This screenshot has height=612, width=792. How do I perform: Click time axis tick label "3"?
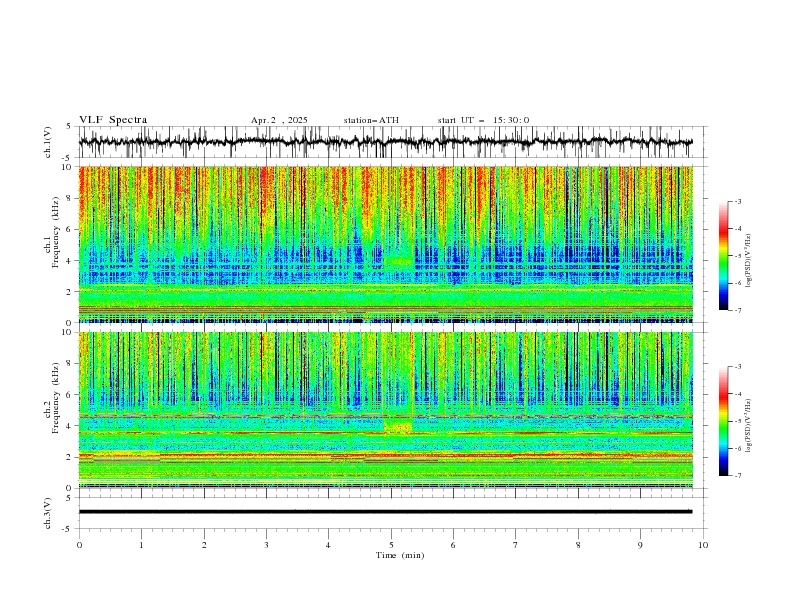[x=266, y=545]
